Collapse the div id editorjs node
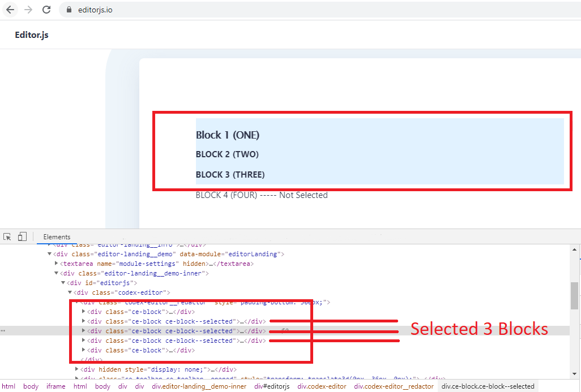 tap(63, 283)
